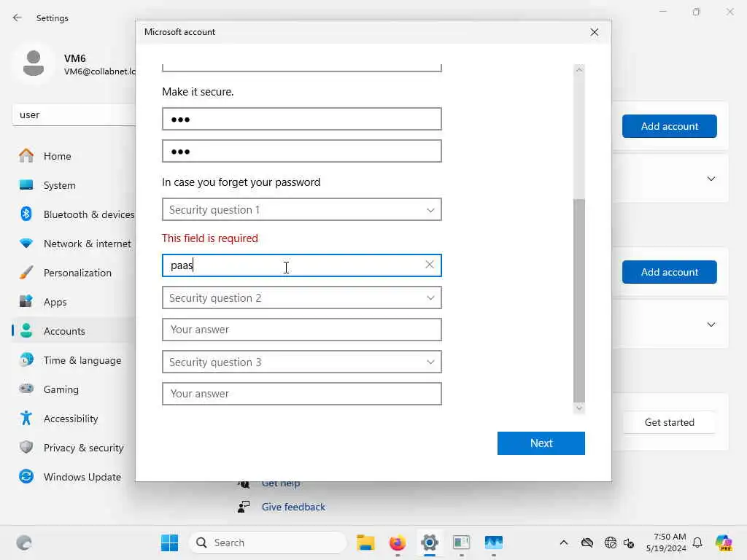Click the Windows Update sync icon
Viewport: 747px width, 560px height.
pyautogui.click(x=26, y=476)
